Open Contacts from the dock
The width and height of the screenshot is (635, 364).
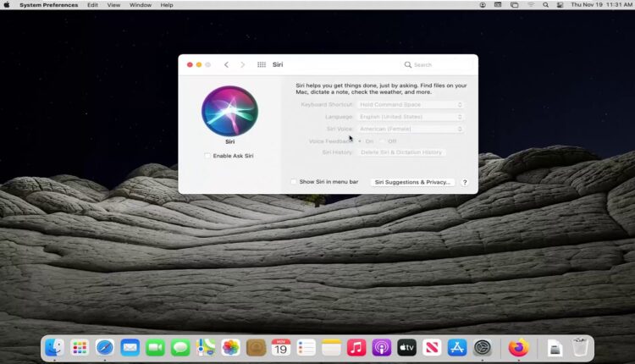pos(256,347)
